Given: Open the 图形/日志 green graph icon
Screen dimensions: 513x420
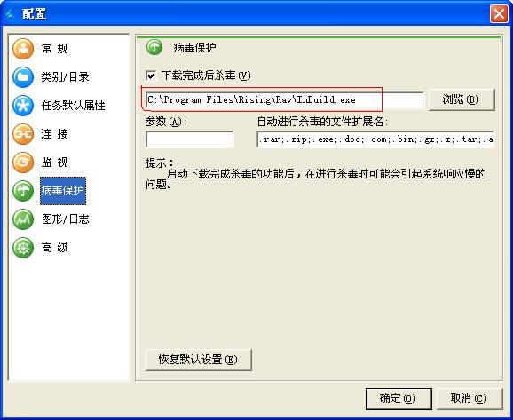Looking at the screenshot, I should pos(23,219).
